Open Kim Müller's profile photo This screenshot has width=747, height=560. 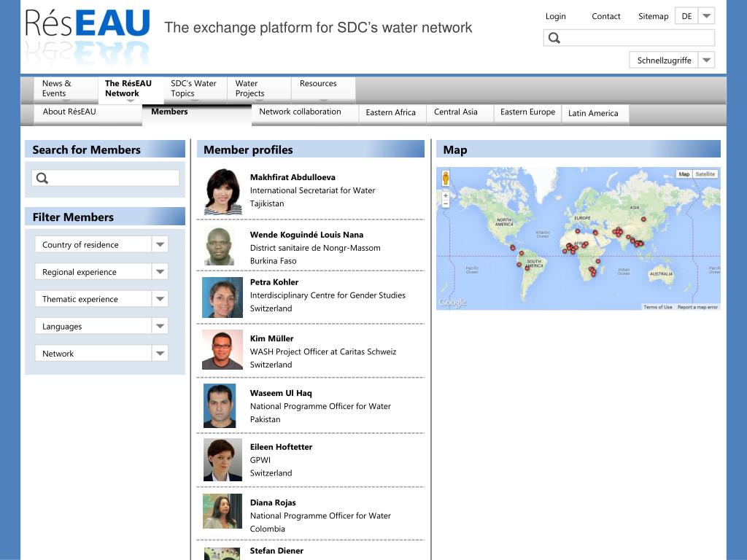(222, 350)
